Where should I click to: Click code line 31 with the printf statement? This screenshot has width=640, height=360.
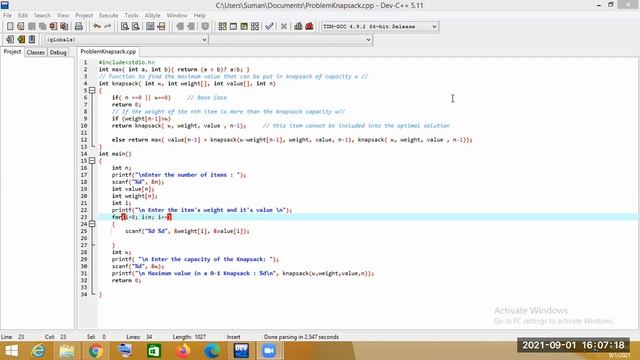243,273
